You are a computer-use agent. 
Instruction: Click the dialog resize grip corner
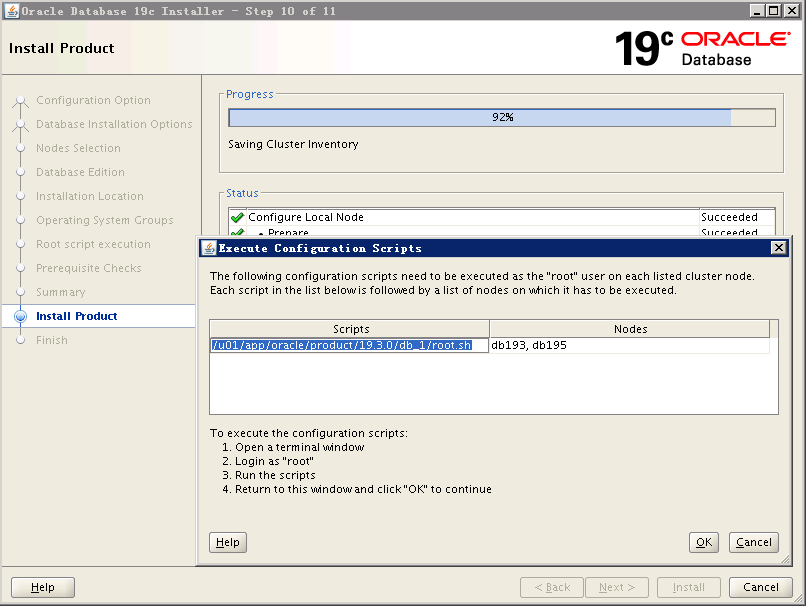click(x=785, y=560)
